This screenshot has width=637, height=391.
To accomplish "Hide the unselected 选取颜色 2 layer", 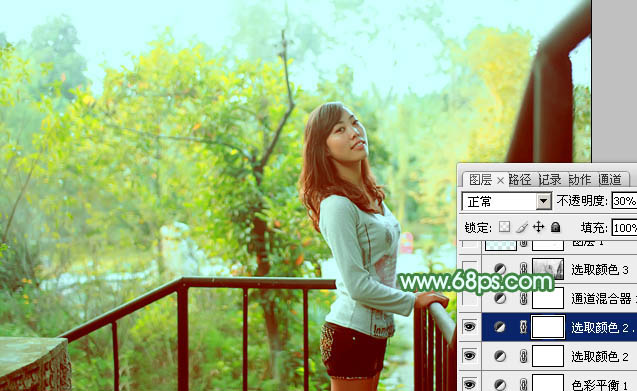I will click(x=469, y=356).
